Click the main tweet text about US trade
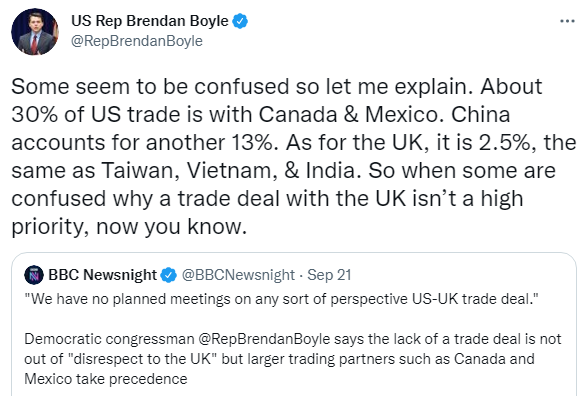Viewport: 587px width, 396px height. [x=294, y=156]
